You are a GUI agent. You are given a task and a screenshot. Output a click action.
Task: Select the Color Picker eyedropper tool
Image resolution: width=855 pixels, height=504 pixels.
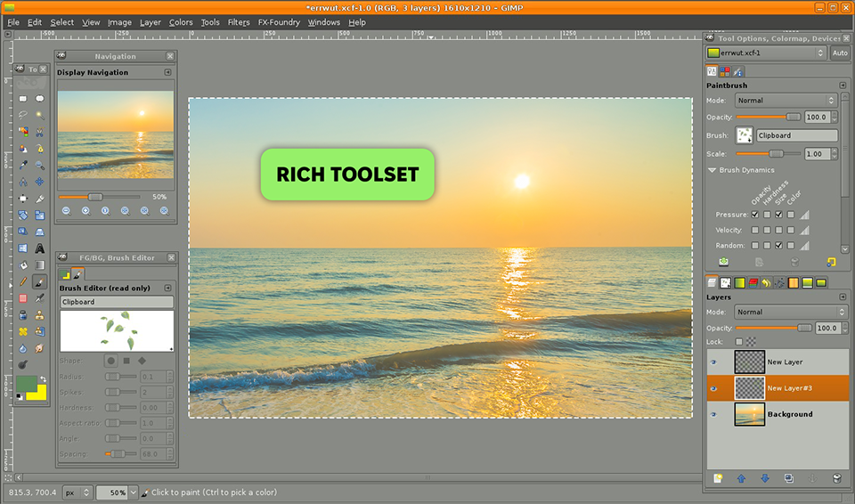click(23, 166)
